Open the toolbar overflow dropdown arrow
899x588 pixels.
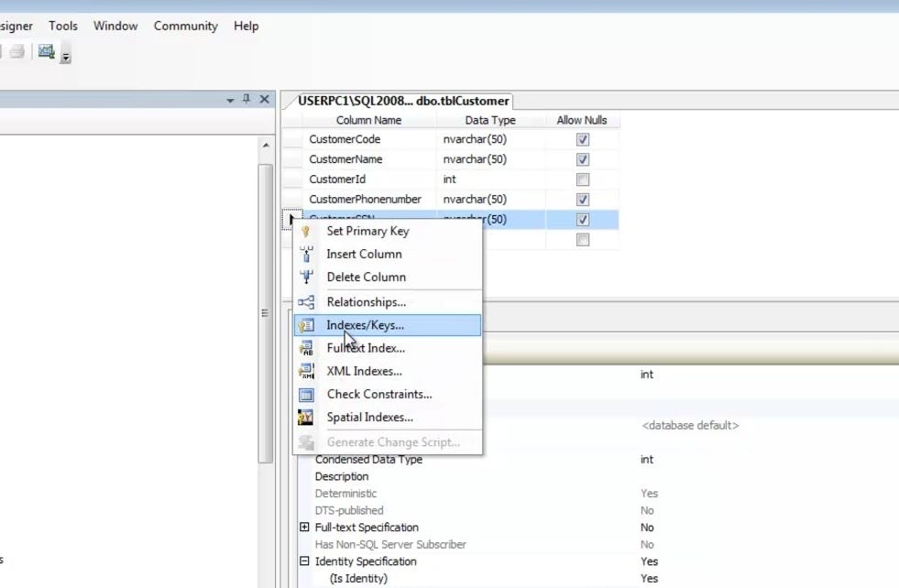click(x=66, y=58)
